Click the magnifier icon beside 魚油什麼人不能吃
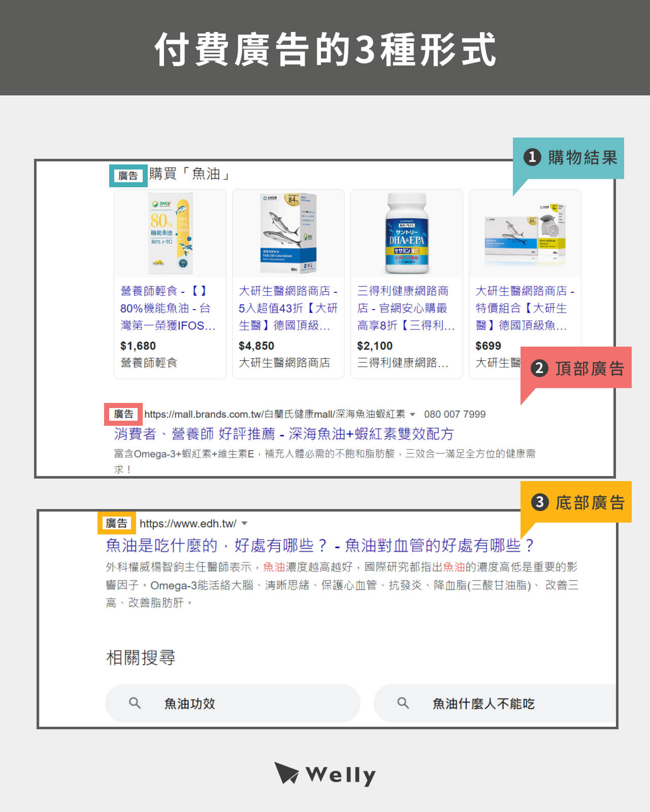This screenshot has width=650, height=812. tap(403, 703)
